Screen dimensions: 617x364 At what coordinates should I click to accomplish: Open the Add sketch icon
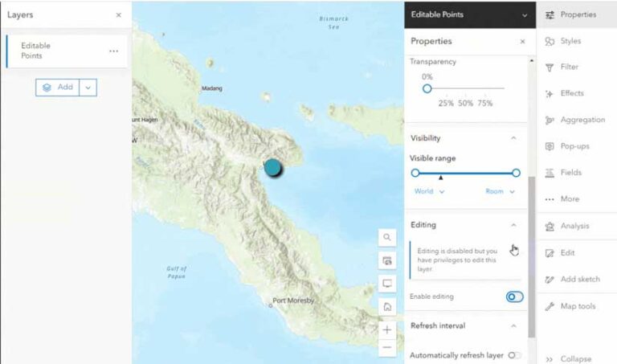coord(550,280)
